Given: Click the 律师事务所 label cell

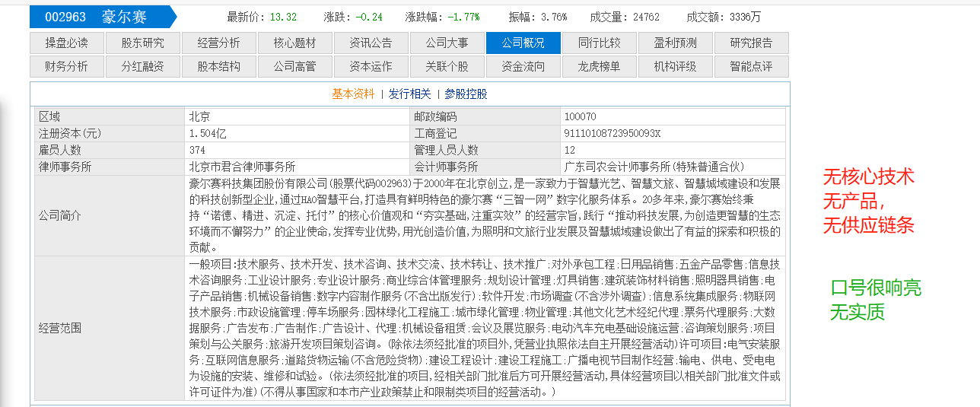Looking at the screenshot, I should tap(110, 167).
